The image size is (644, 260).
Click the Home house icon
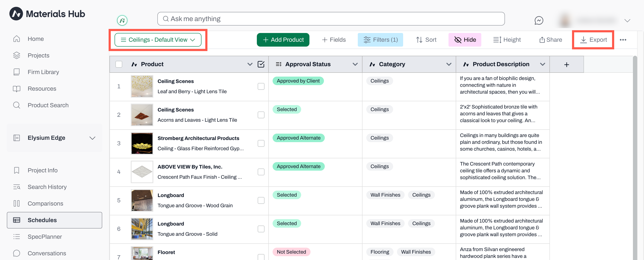pos(16,39)
